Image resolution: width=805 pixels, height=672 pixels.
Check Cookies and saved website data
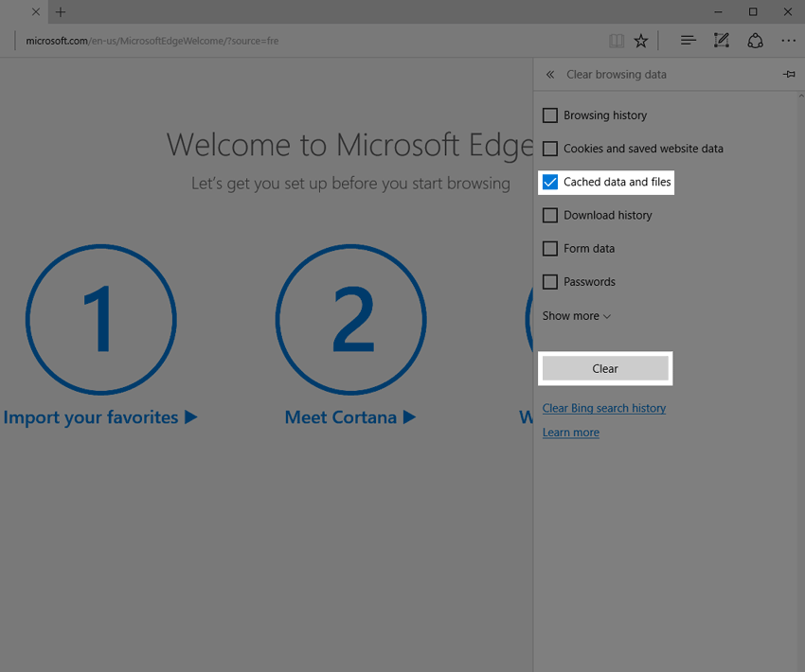coord(550,149)
